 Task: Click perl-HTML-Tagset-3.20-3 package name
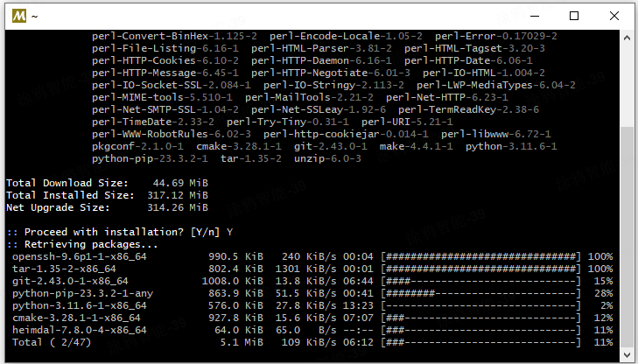click(474, 48)
